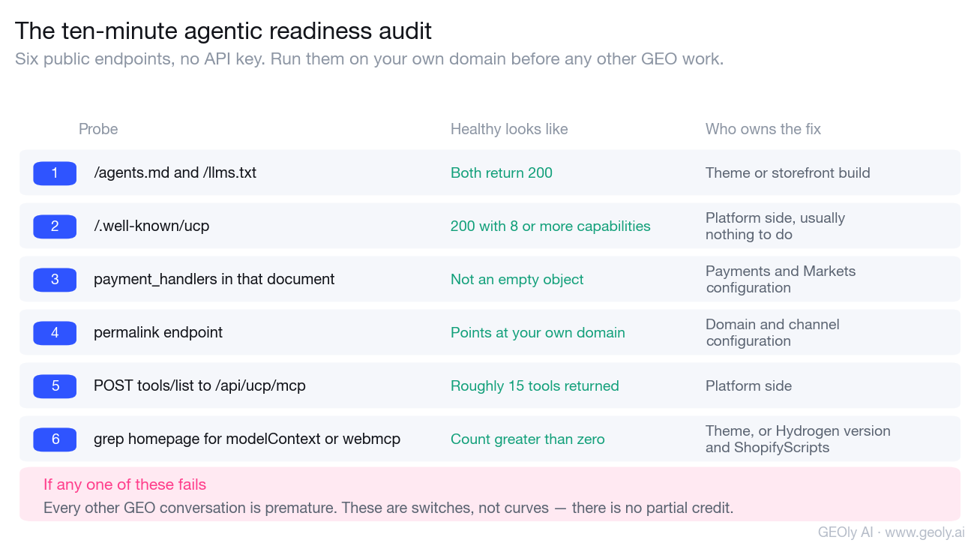Click the blue number 6 badge
The width and height of the screenshot is (980, 543).
tap(55, 439)
